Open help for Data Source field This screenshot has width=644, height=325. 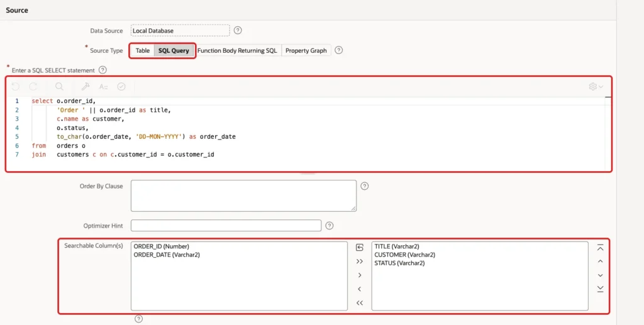click(x=238, y=30)
